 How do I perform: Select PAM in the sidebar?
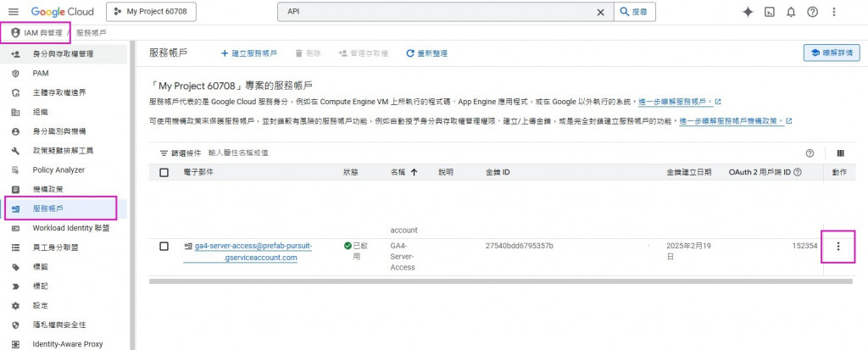tap(64, 73)
